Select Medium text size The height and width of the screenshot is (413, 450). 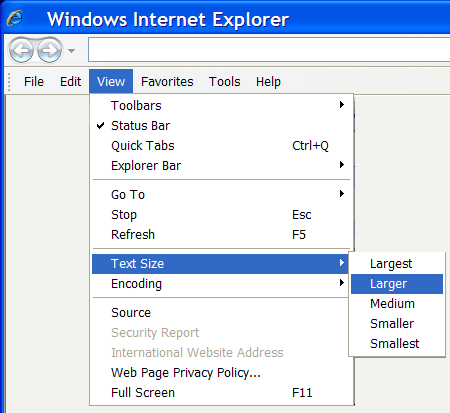coord(397,304)
